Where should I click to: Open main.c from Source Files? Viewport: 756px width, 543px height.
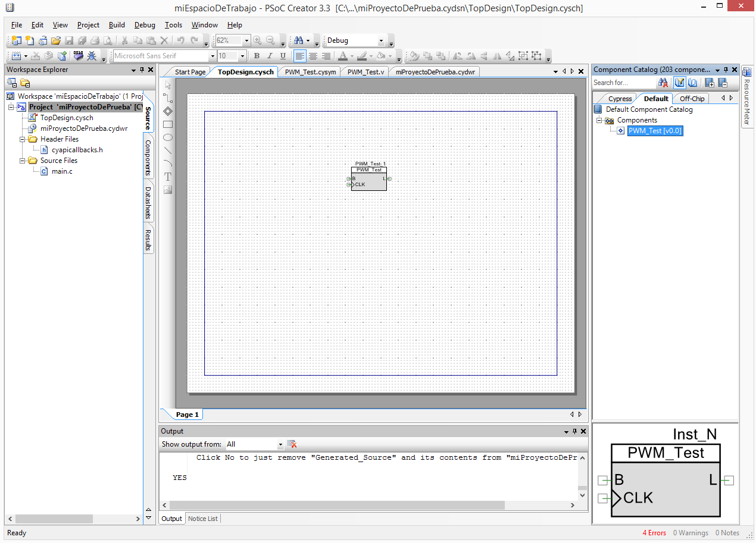pos(62,171)
